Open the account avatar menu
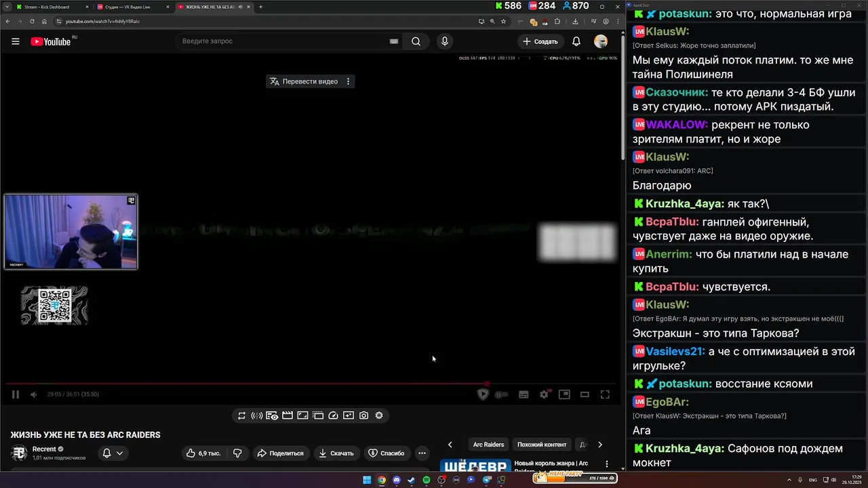 [x=601, y=41]
